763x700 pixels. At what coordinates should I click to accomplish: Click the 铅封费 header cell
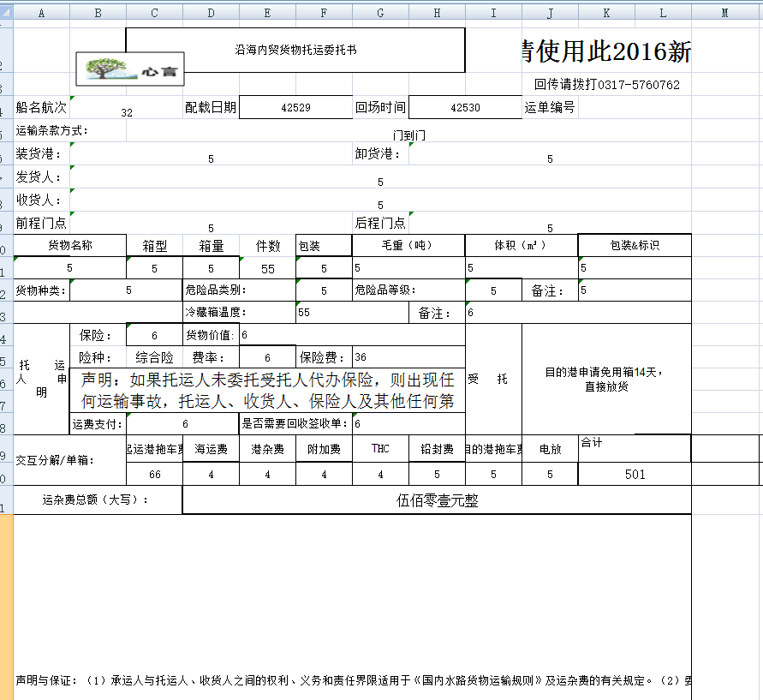[x=437, y=449]
